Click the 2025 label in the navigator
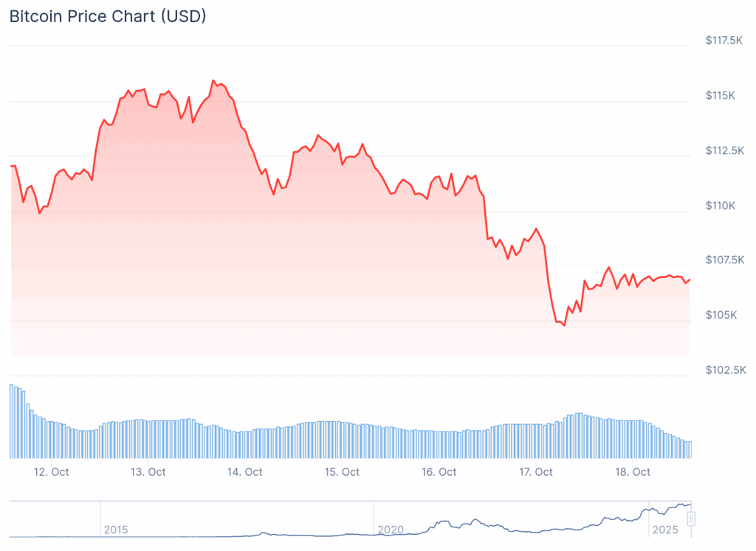 pyautogui.click(x=664, y=530)
